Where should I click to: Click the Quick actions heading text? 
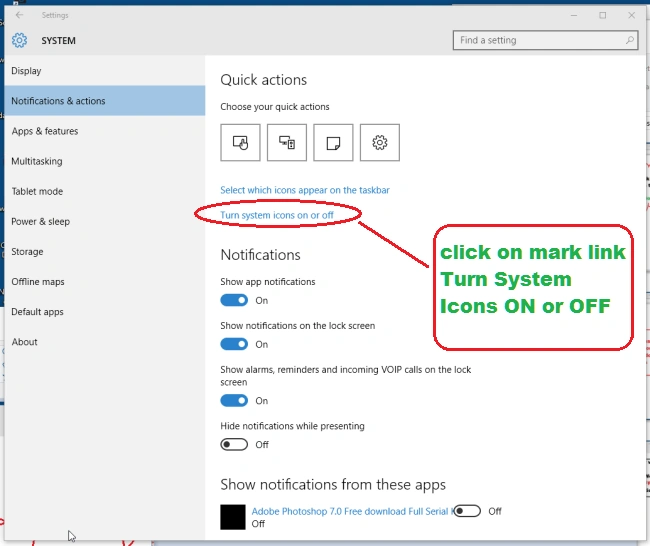pos(263,80)
